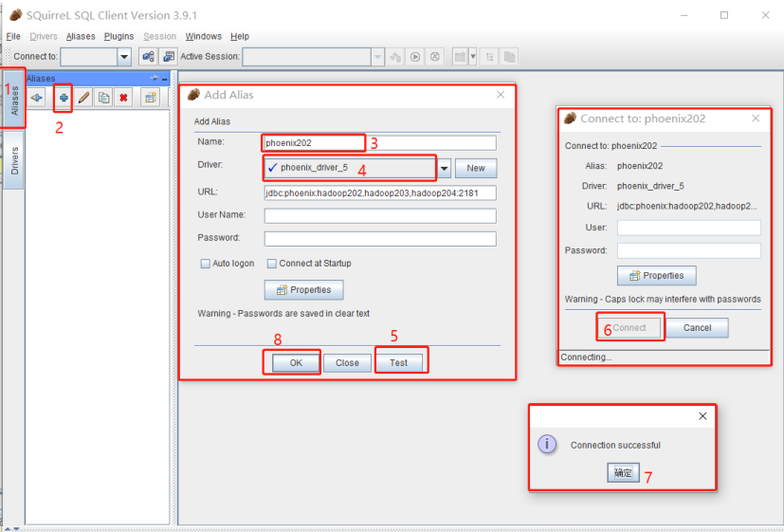Click the Password field in Add Alias
The height and width of the screenshot is (532, 784).
[x=380, y=239]
